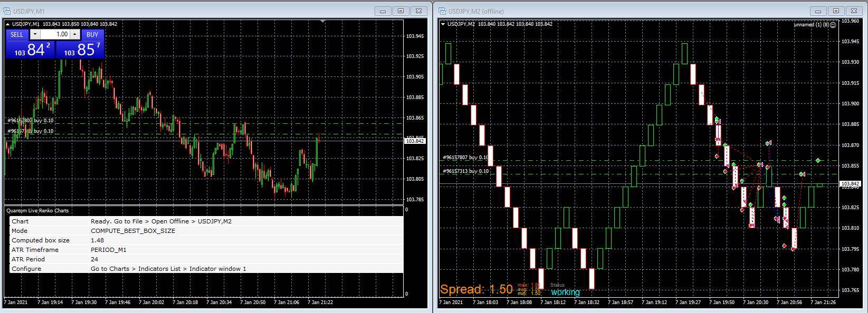Click the Quantum Live Renko Charts indicator title

click(37, 211)
